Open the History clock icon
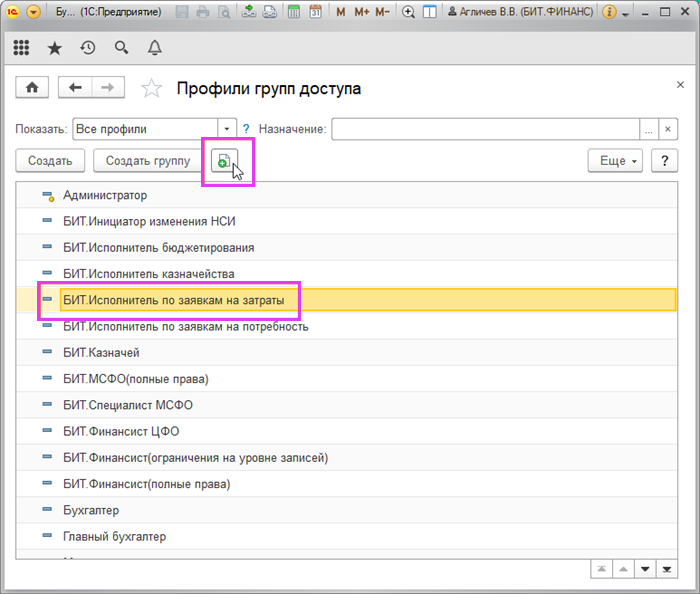This screenshot has height=594, width=700. click(88, 47)
